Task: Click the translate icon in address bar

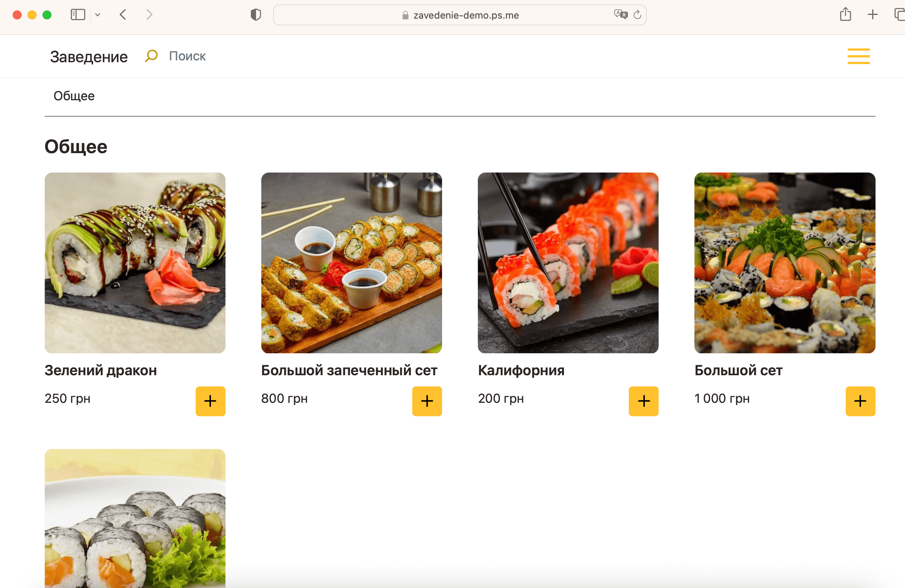Action: click(x=621, y=15)
